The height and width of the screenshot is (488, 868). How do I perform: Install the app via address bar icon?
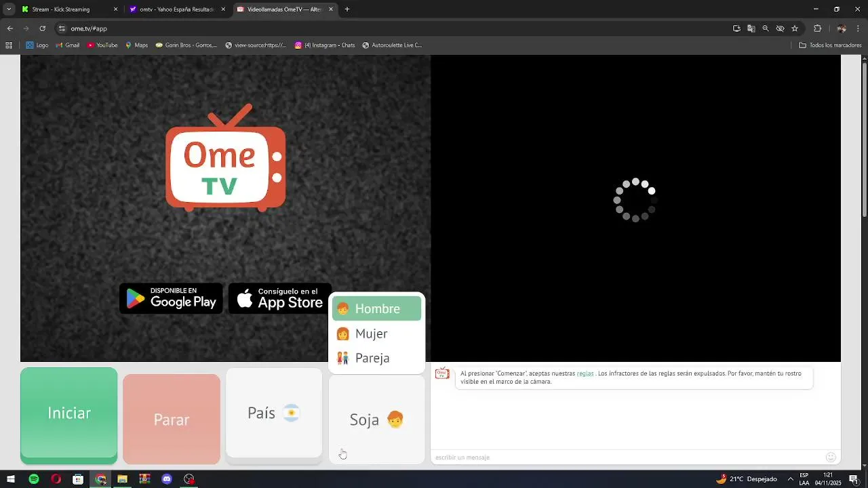[736, 28]
